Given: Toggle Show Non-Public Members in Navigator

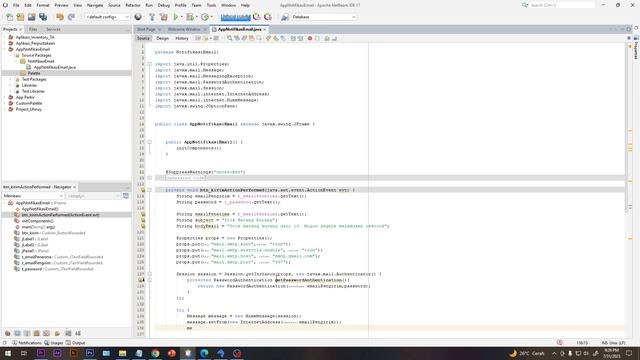Looking at the screenshot, I should [37, 333].
